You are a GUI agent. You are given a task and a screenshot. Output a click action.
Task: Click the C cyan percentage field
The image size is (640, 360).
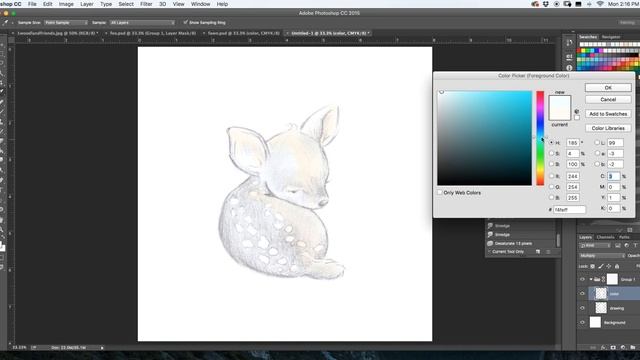tap(613, 176)
